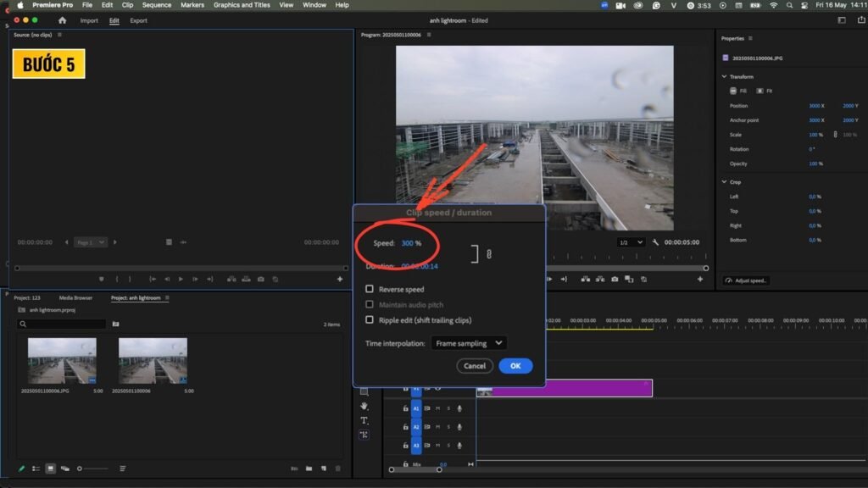The height and width of the screenshot is (488, 868).
Task: Click the green pencil write-lock icon
Action: [21, 469]
